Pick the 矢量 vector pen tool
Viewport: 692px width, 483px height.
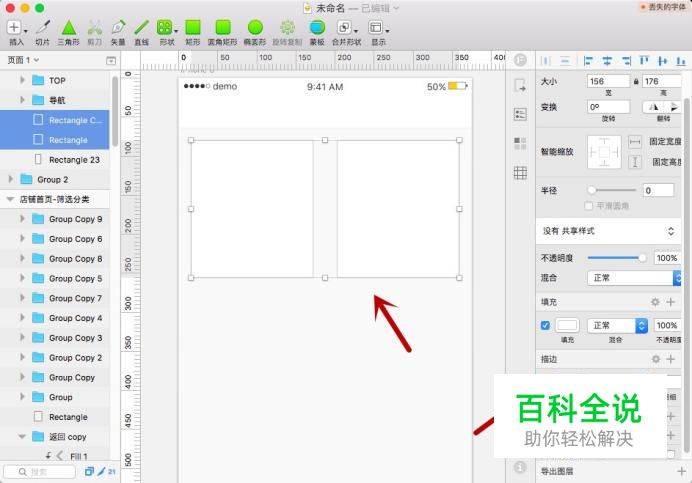(118, 33)
